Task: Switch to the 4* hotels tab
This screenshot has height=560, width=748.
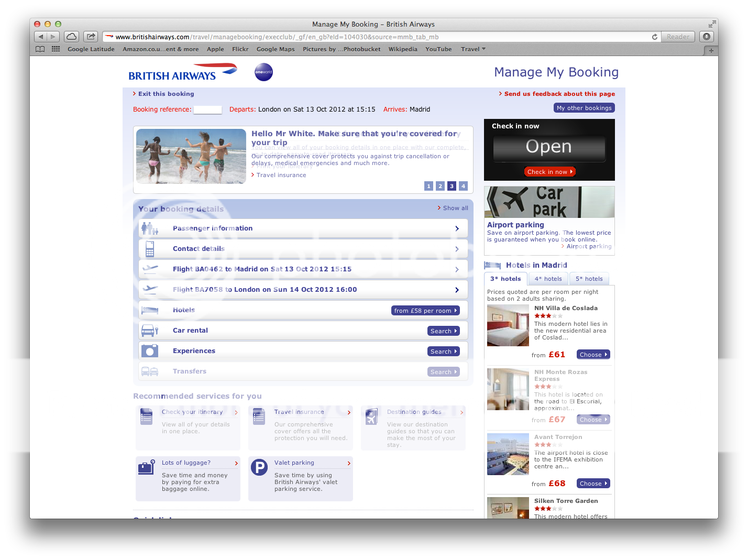Action: 548,279
